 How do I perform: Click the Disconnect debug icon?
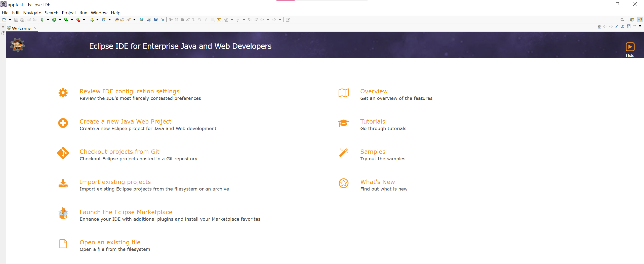pos(188,20)
